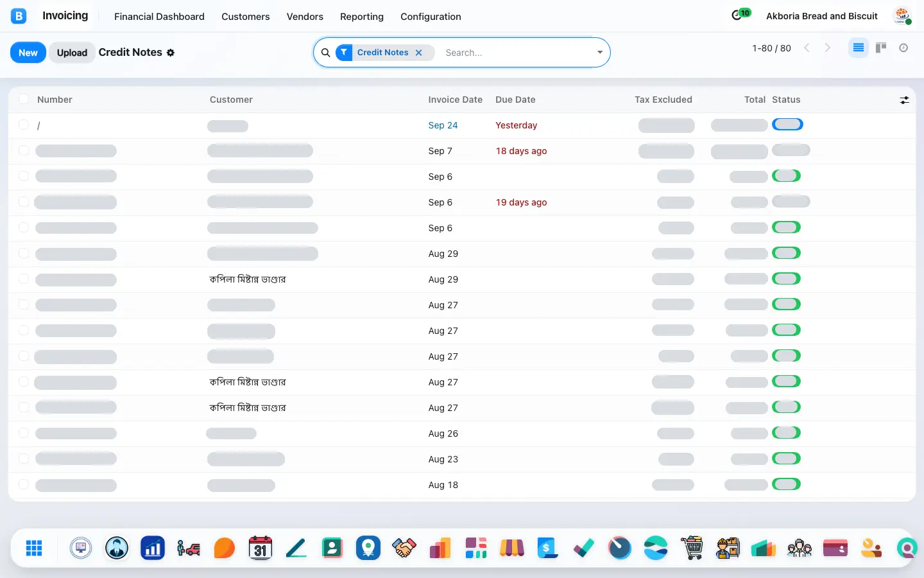Open the striped awning shop app icon

pos(512,548)
